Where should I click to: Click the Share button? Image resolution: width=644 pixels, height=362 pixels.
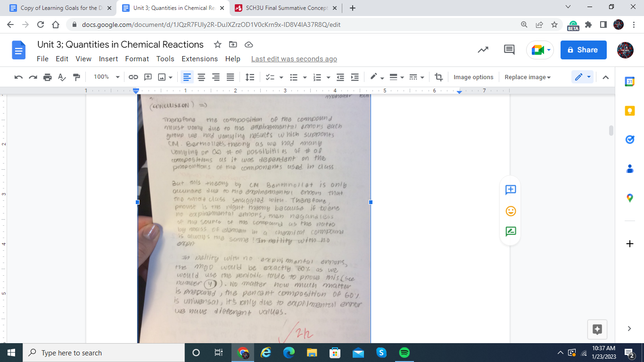584,50
